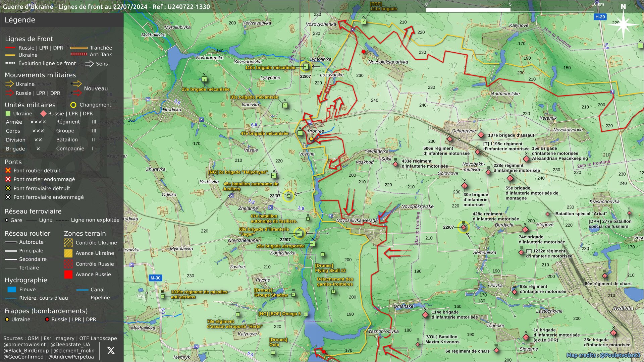Screen dimensions: 644x362
Task: Click the 45e bataillon circled unit marker
Action: [288, 196]
